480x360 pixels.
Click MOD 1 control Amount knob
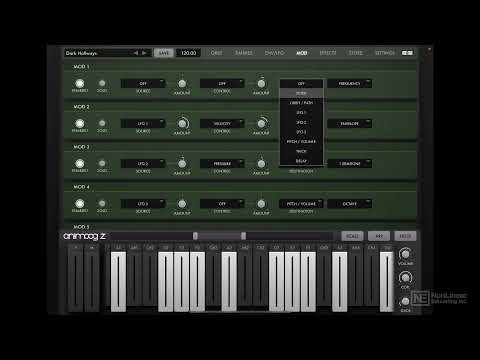[x=261, y=84]
